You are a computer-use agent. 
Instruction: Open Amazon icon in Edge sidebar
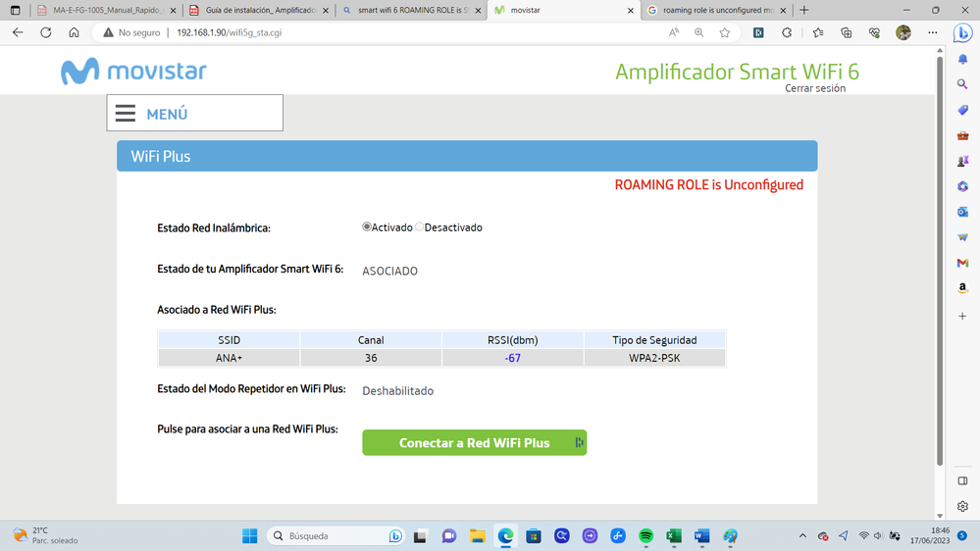pyautogui.click(x=962, y=288)
